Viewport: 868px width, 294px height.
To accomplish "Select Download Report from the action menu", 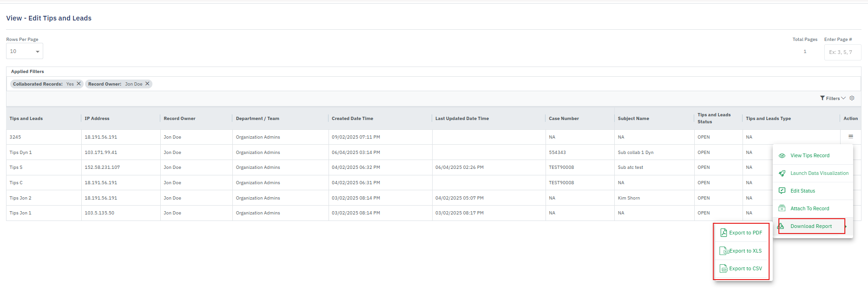I will coord(811,226).
